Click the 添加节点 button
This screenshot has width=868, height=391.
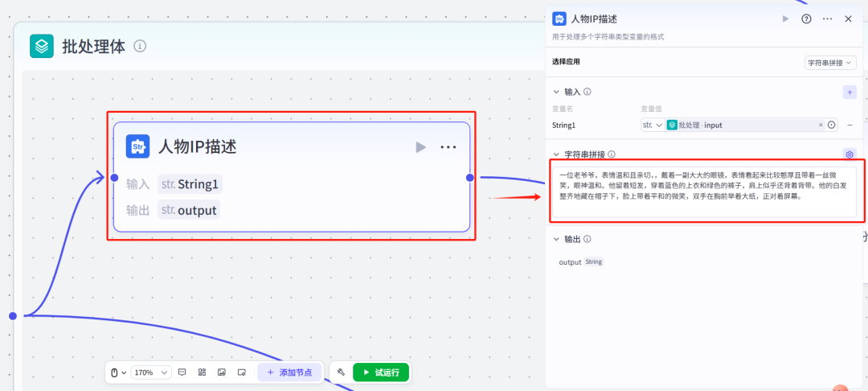pyautogui.click(x=289, y=372)
